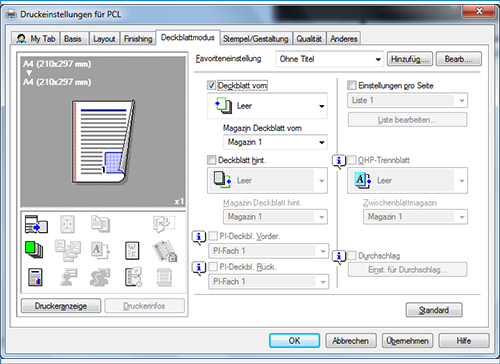This screenshot has height=364, width=500.
Task: Click the printer paper-feed icon with blue arrow
Action: coord(36,224)
